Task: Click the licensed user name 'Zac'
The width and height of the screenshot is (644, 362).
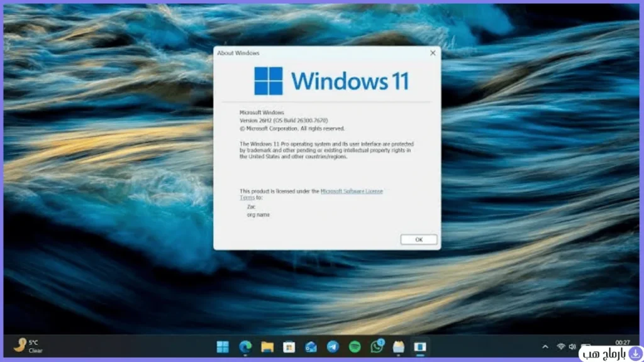Action: pyautogui.click(x=251, y=206)
